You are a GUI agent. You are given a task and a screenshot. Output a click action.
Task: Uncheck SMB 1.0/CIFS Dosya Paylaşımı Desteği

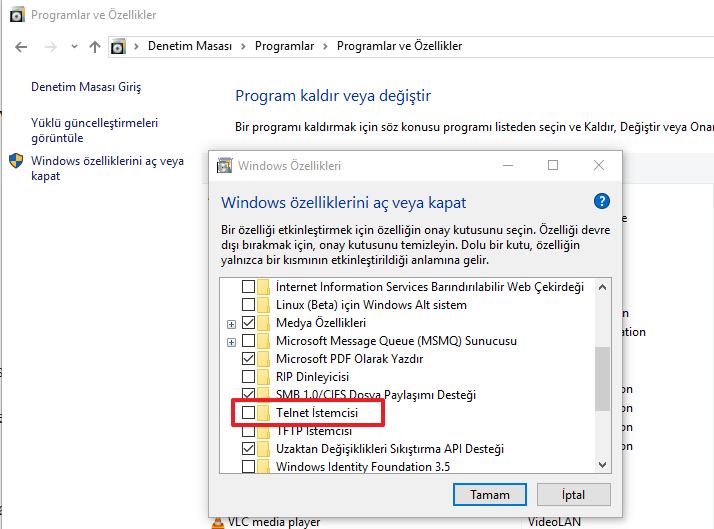click(x=248, y=393)
